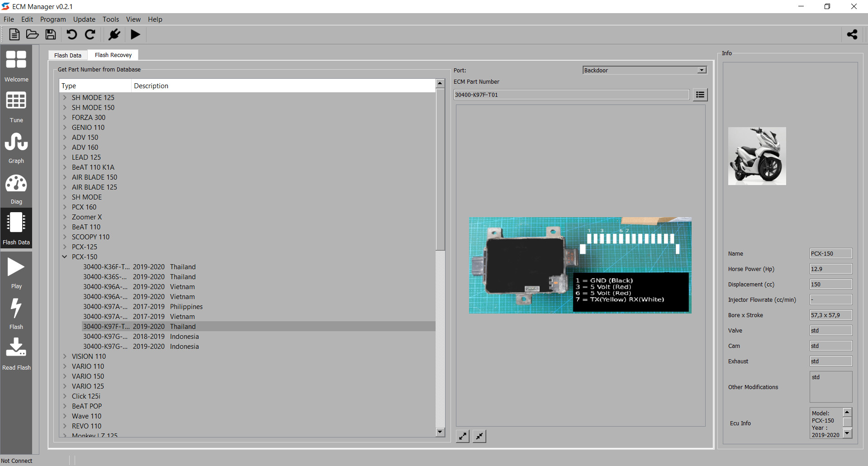Click the Other Modifications text box

(831, 387)
